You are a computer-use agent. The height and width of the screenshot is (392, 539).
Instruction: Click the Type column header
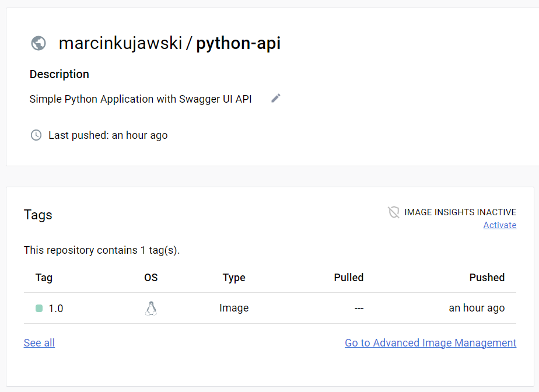click(234, 278)
